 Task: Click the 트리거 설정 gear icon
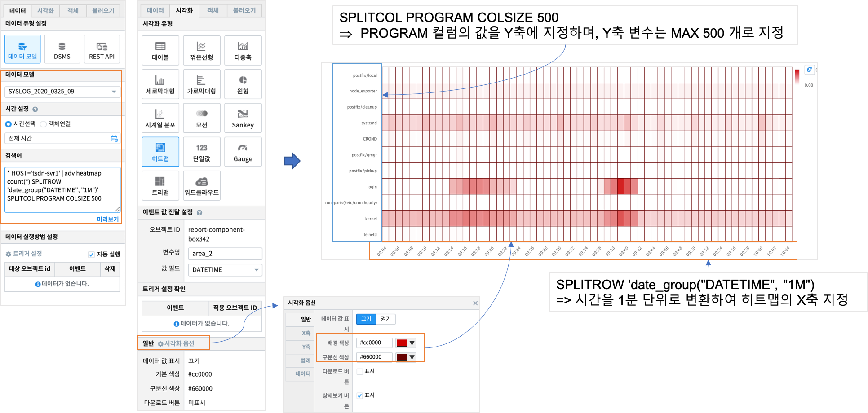[8, 254]
